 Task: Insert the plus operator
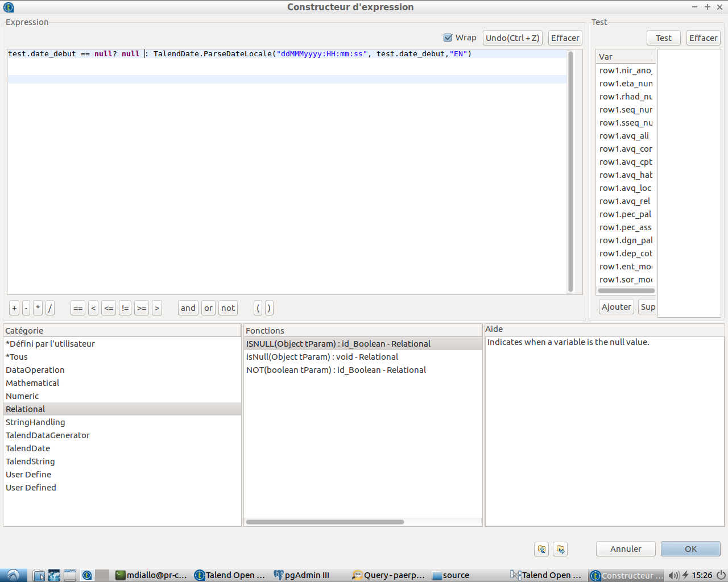14,308
